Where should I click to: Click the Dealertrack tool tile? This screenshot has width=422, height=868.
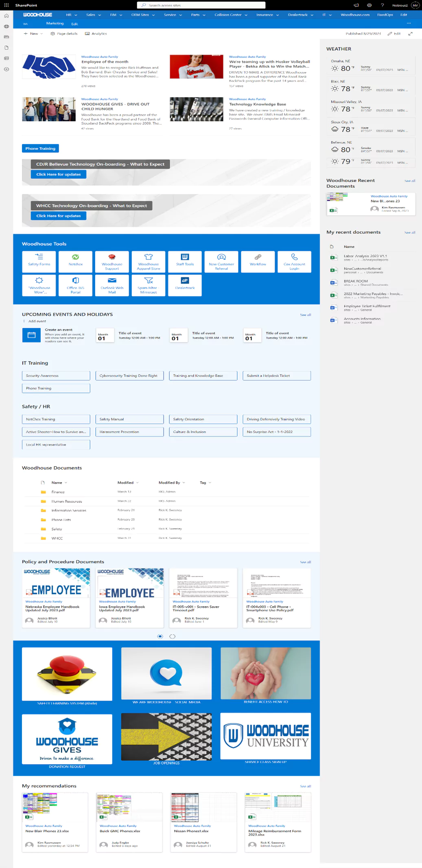185,285
